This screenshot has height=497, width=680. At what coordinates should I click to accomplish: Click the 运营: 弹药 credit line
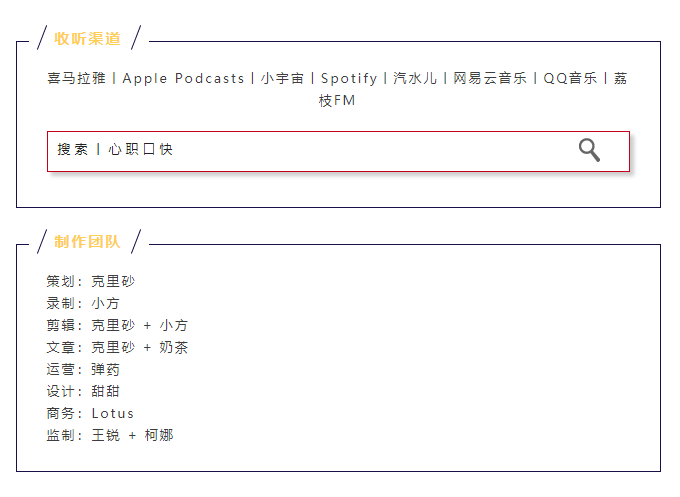(x=83, y=369)
